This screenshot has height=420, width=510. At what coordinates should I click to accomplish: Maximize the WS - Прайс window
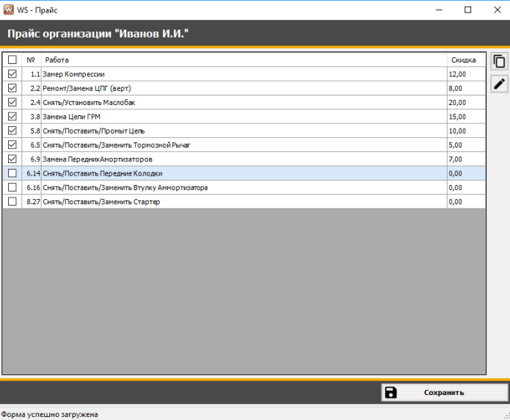click(x=467, y=10)
